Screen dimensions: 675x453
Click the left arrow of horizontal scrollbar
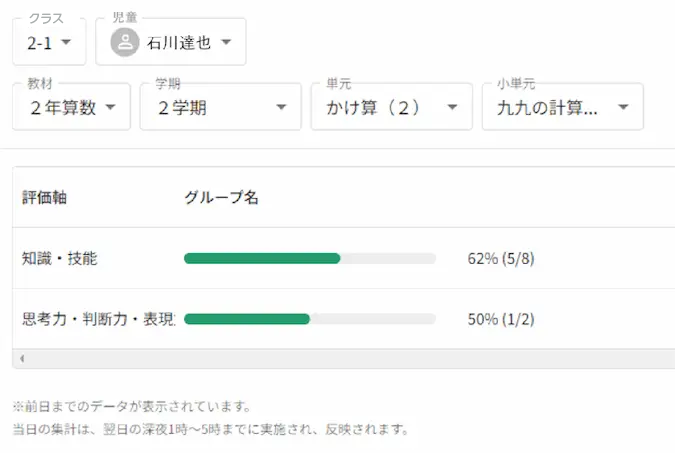pyautogui.click(x=20, y=358)
